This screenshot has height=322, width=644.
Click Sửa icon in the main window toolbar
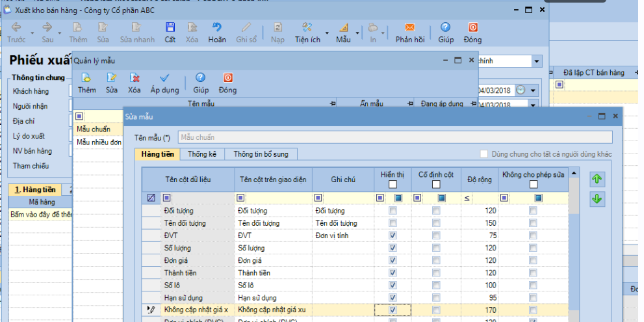tap(103, 27)
